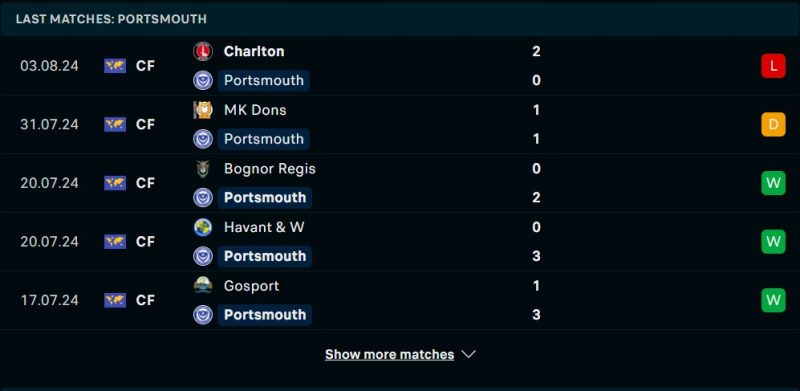
Task: Click the Havant & W team badge
Action: (203, 227)
